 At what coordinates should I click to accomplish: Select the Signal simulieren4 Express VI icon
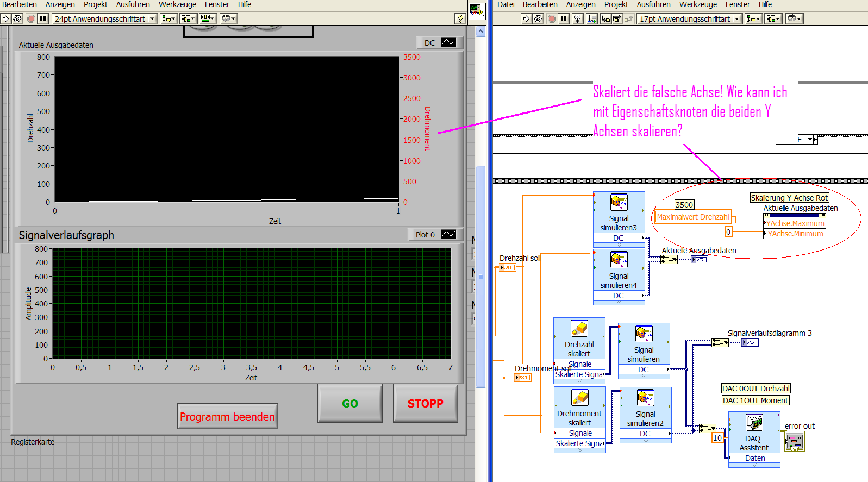619,260
